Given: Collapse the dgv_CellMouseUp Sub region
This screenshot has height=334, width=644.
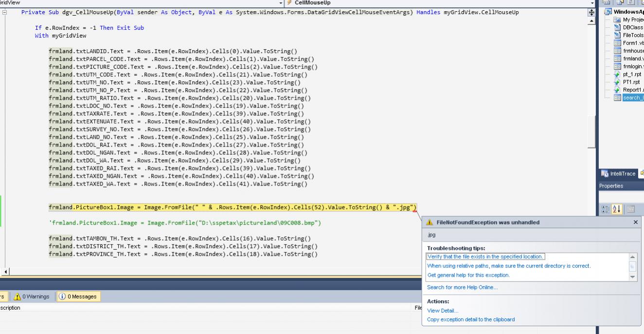Looking at the screenshot, I should 5,12.
